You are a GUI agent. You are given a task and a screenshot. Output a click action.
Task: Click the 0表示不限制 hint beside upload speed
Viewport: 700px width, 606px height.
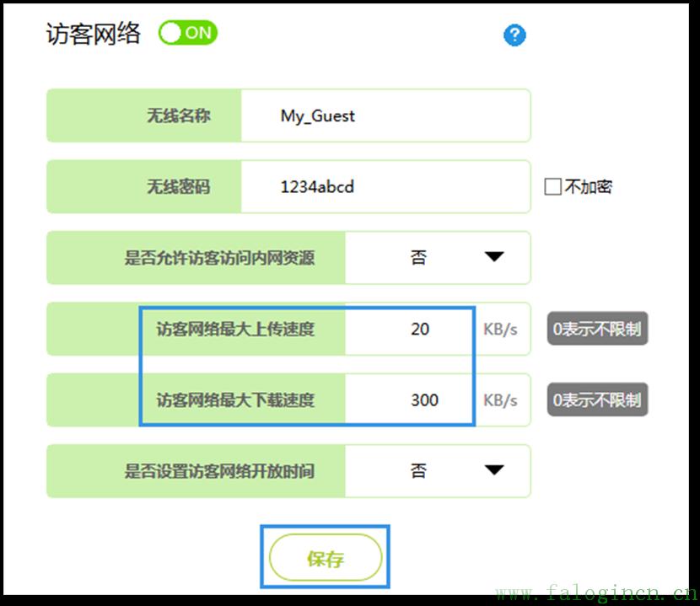tap(596, 330)
